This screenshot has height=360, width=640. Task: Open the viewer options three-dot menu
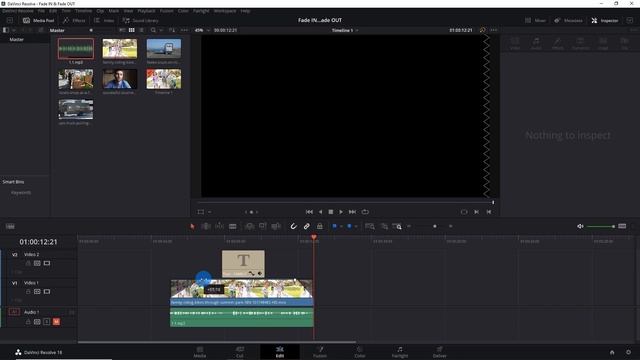[494, 30]
